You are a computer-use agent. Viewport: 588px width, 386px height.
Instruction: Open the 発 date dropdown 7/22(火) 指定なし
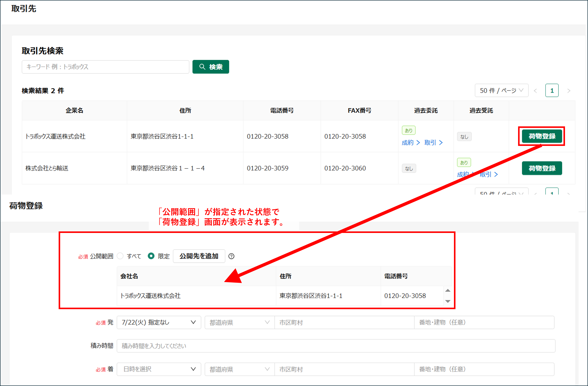pos(159,322)
